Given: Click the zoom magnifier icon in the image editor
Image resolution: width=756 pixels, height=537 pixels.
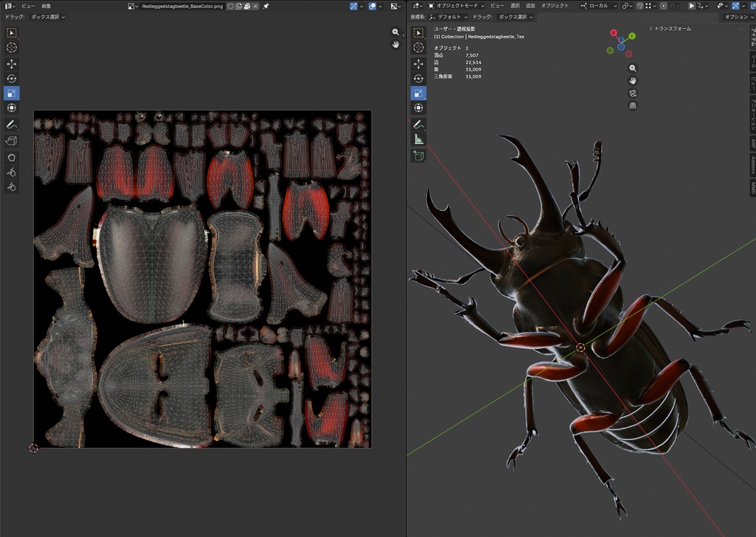Looking at the screenshot, I should (396, 32).
